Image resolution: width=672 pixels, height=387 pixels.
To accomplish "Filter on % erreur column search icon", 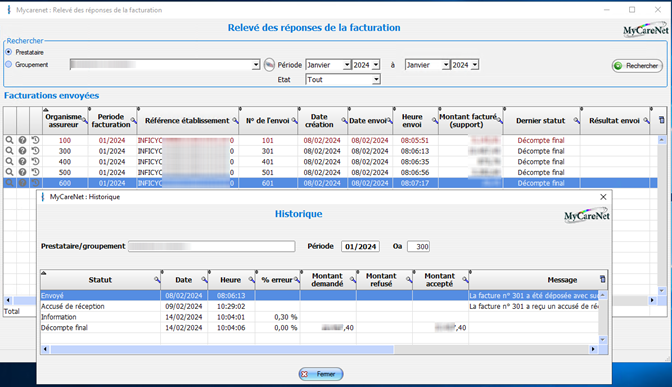I will 297,279.
